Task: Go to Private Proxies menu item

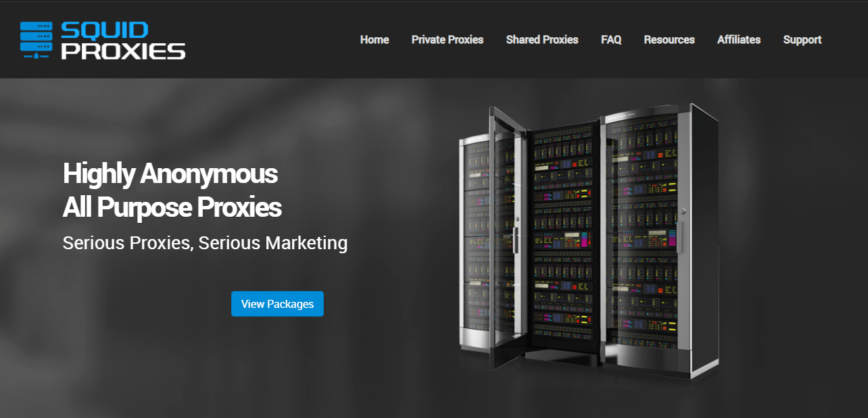Action: coord(448,40)
